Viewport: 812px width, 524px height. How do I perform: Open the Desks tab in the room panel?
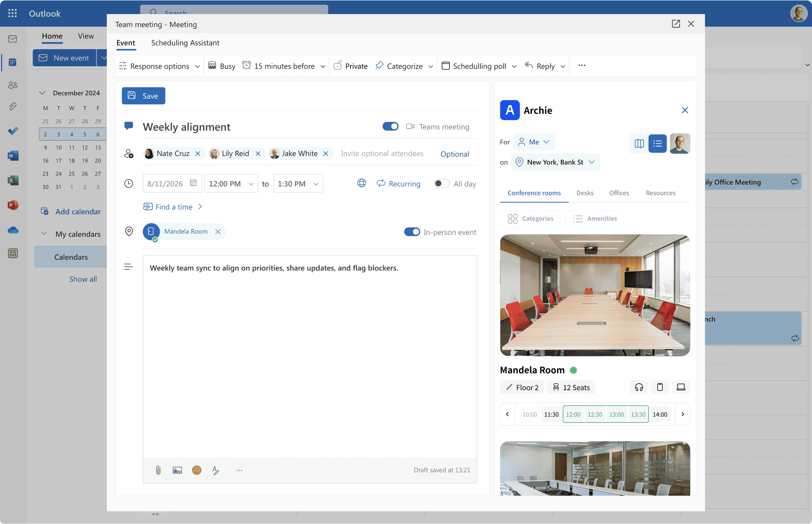click(585, 193)
